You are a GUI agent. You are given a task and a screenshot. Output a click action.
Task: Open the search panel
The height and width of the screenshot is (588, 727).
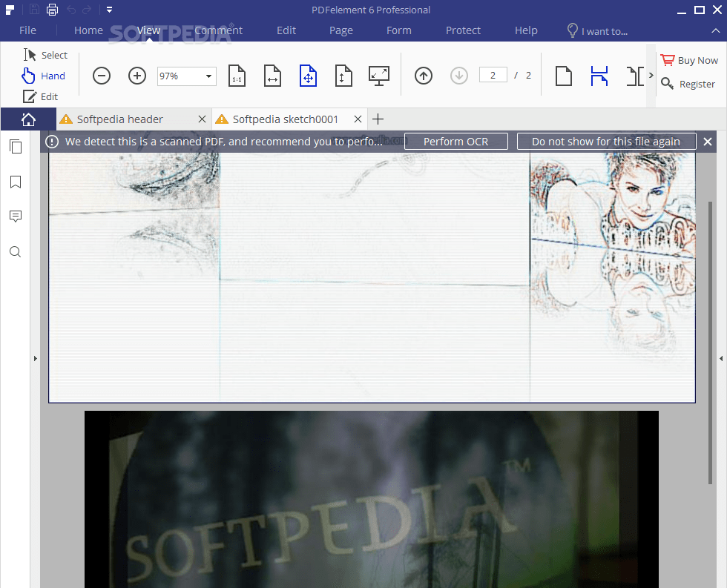(x=16, y=252)
